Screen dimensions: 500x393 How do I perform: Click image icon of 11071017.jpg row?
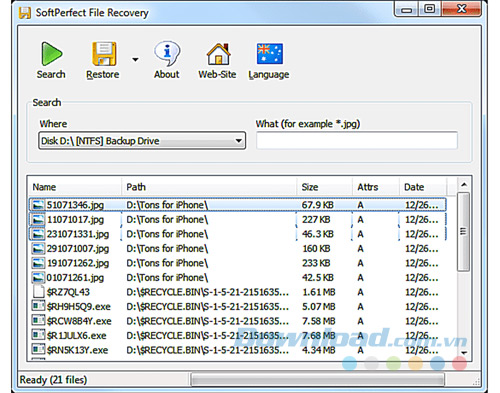point(38,219)
